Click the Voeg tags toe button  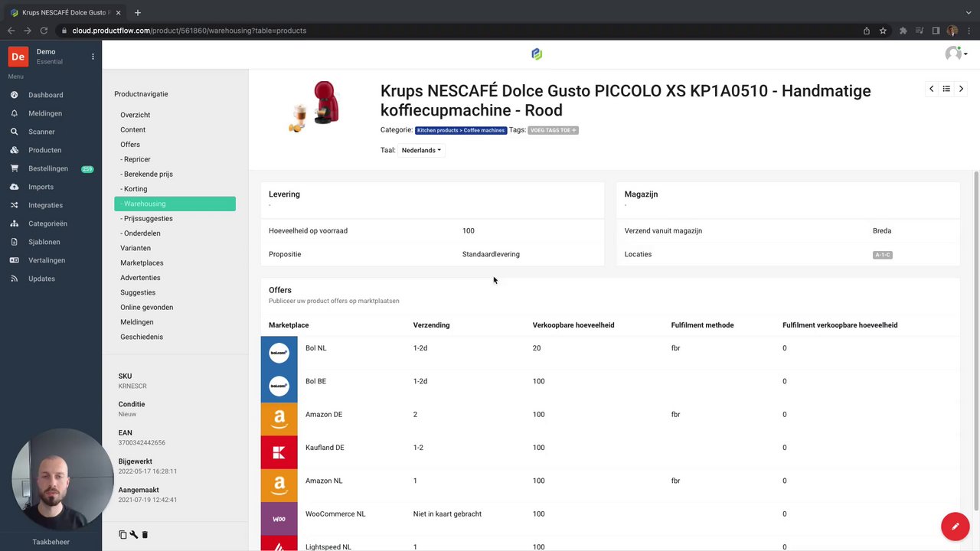pos(553,130)
